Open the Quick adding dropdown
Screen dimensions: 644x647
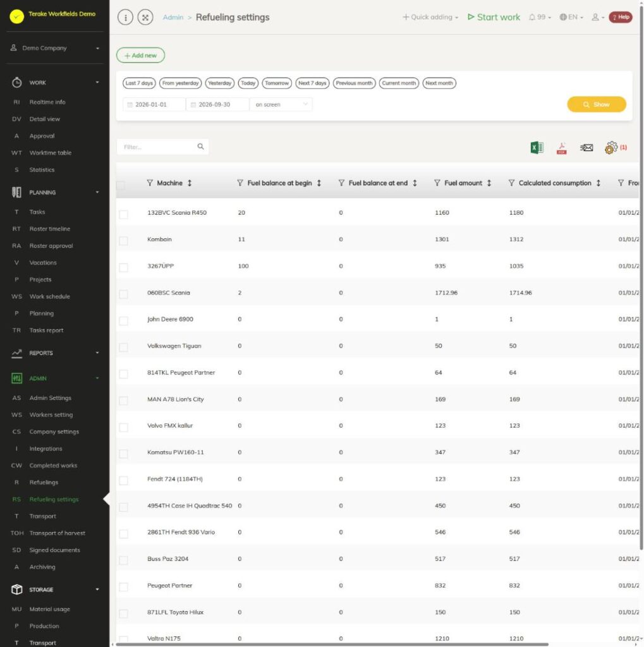click(x=430, y=17)
